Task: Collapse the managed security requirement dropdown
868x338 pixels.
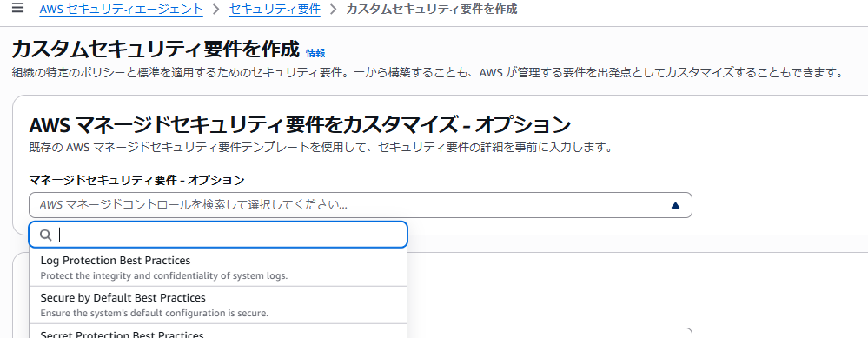Action: (x=361, y=205)
